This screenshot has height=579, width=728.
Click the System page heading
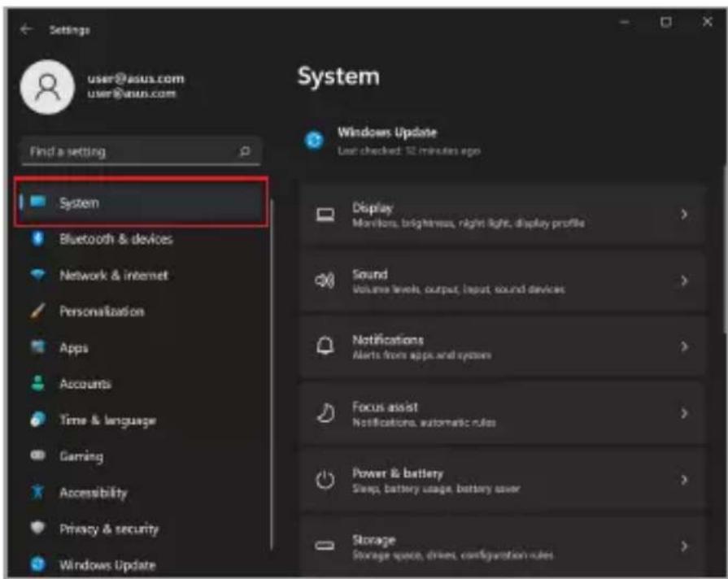[338, 76]
